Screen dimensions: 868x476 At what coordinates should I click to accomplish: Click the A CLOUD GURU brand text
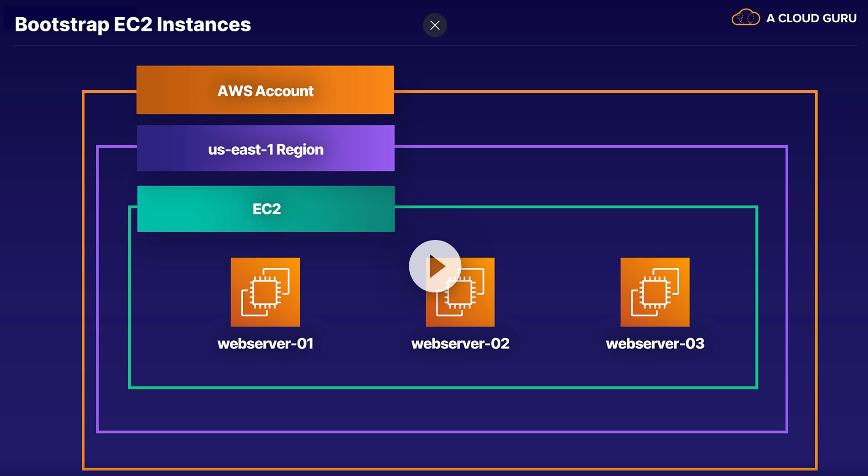811,18
